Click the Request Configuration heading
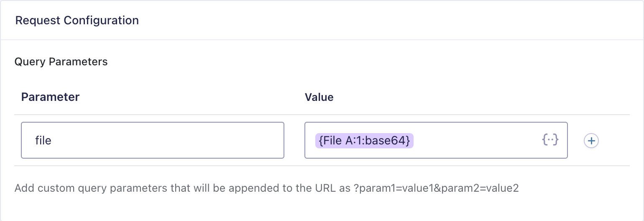 (x=77, y=20)
